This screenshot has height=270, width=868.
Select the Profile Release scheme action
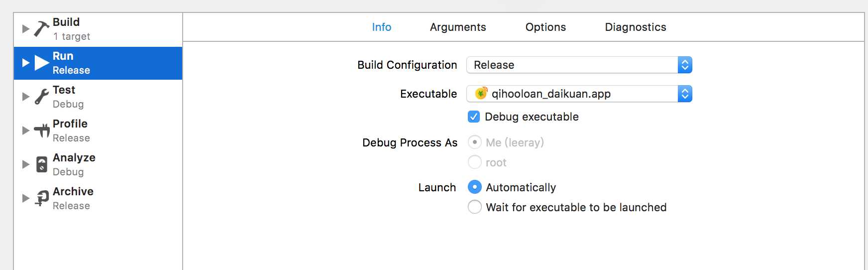(98, 131)
